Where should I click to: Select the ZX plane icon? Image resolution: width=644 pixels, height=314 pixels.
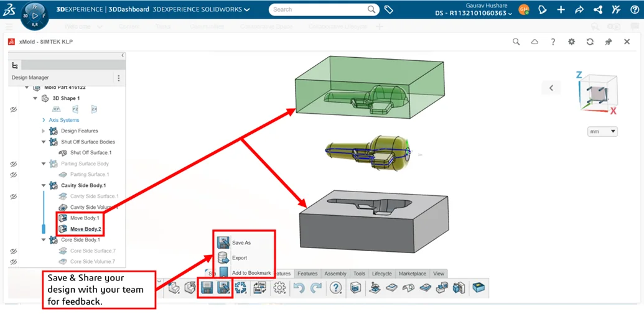point(94,109)
